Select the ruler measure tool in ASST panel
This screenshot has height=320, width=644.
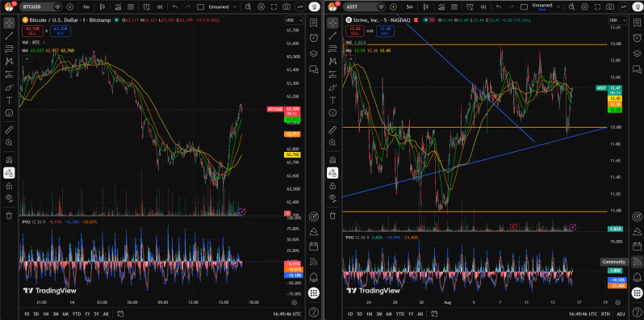coord(332,130)
